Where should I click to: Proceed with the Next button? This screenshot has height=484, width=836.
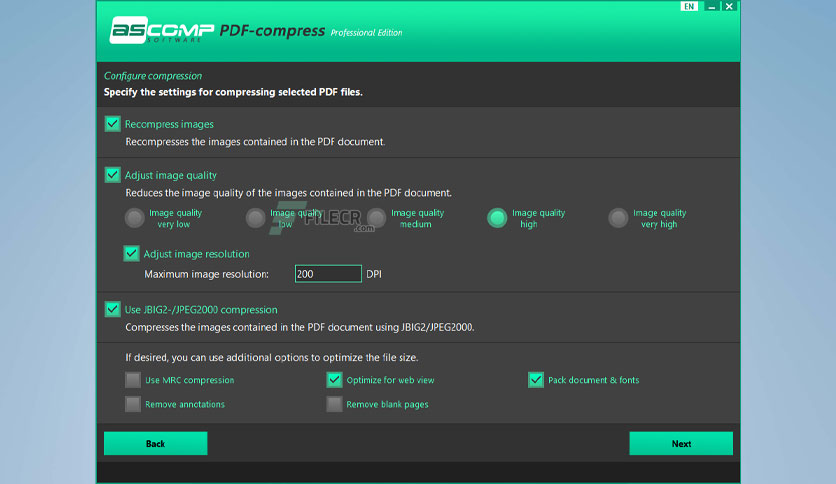[681, 443]
